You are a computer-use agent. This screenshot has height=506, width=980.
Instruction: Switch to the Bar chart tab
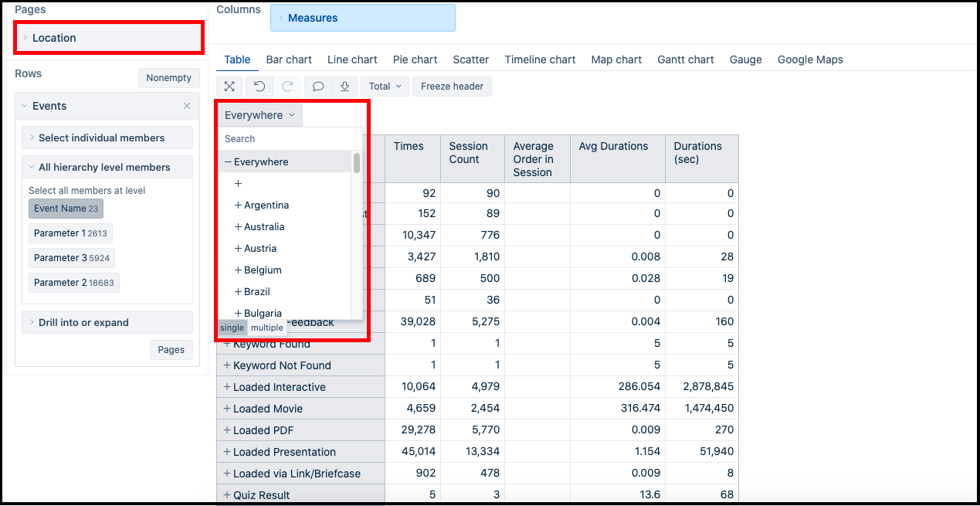[289, 59]
